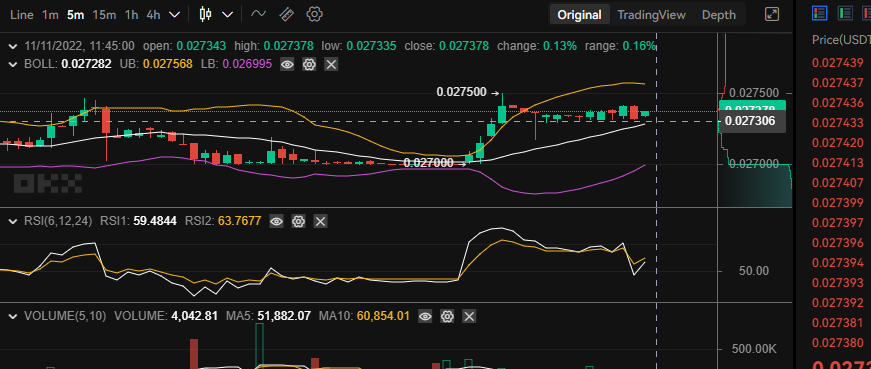Select green order book layout icon
This screenshot has height=369, width=871.
pos(845,13)
